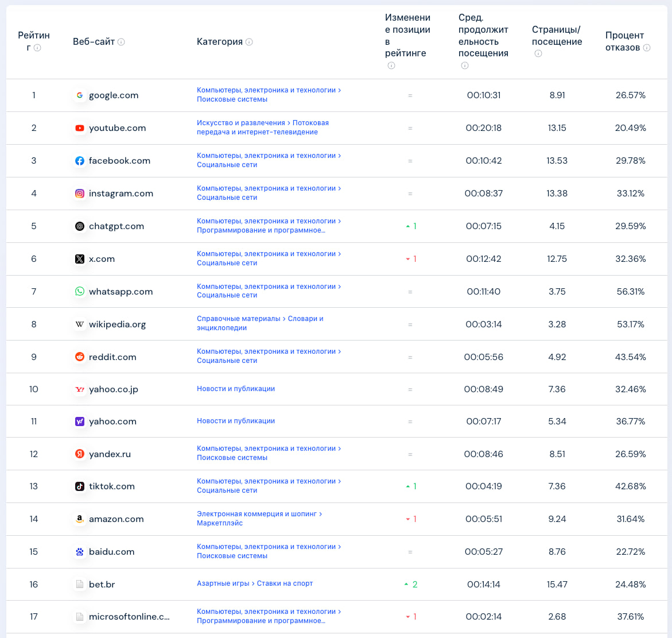The image size is (672, 638).
Task: Click info icon next to Веб-сайт header
Action: tap(121, 42)
